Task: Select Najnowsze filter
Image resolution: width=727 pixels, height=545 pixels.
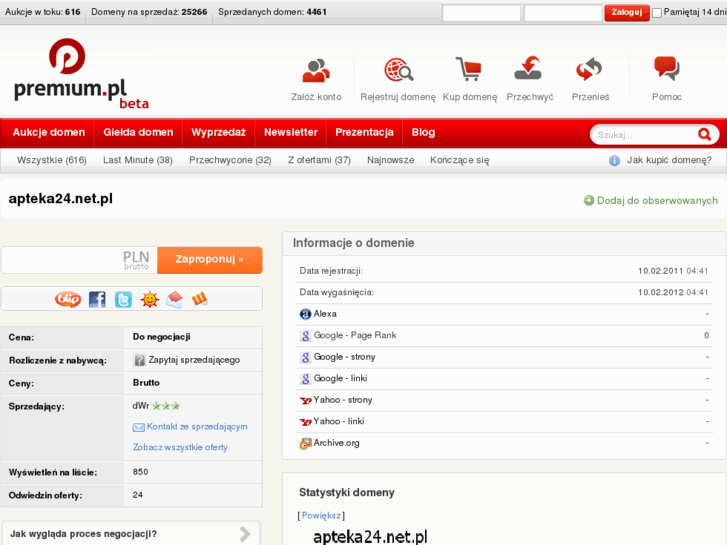Action: point(390,160)
